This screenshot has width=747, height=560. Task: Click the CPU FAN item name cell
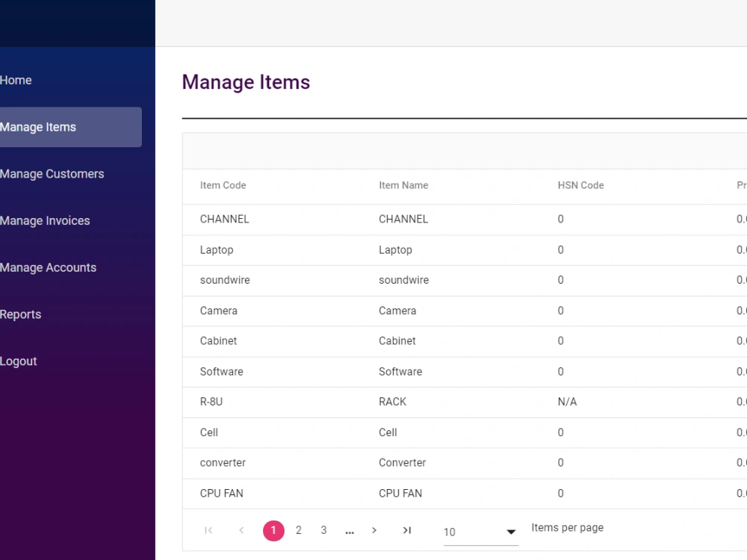[x=400, y=494]
